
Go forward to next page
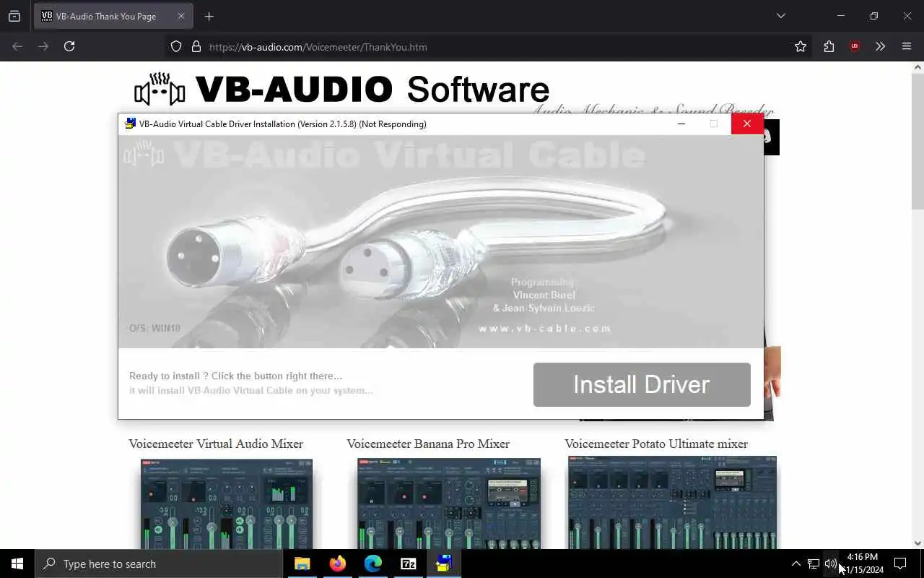point(43,46)
